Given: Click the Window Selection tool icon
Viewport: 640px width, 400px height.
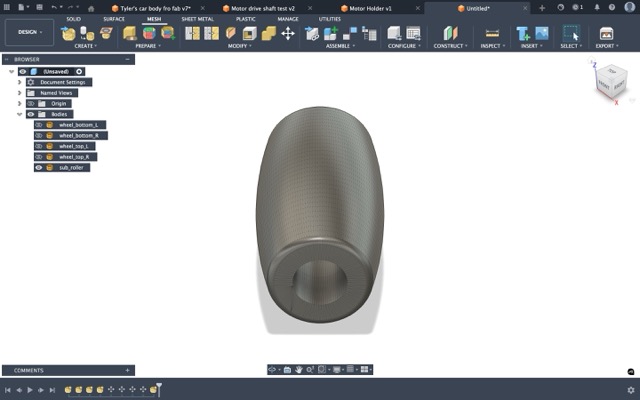Looking at the screenshot, I should click(x=571, y=33).
